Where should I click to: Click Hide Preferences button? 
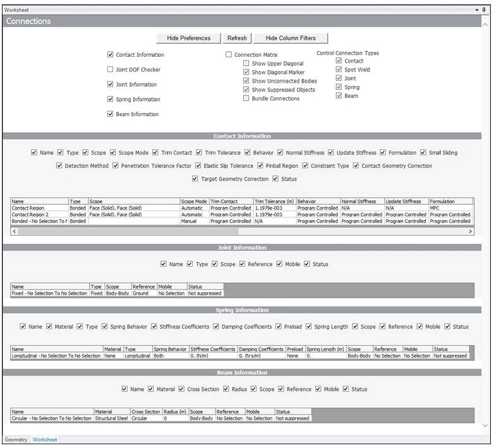point(188,38)
